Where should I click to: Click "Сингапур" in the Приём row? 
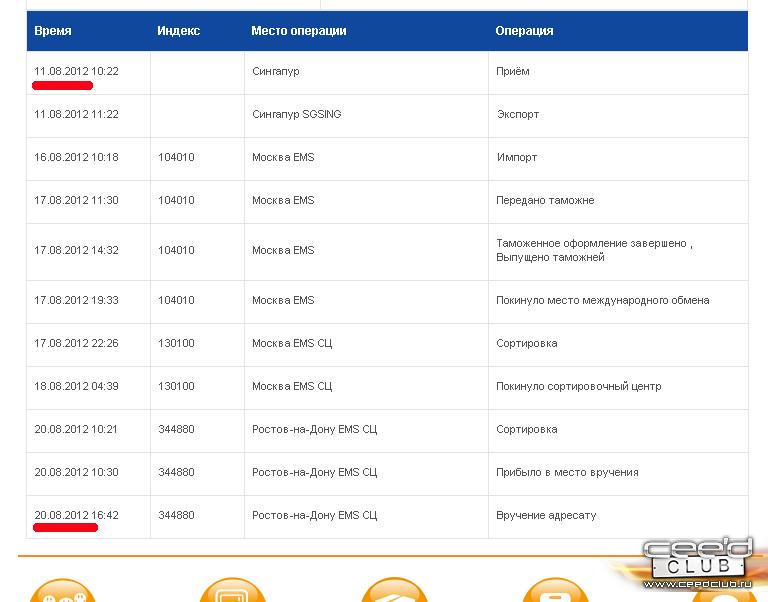pyautogui.click(x=276, y=72)
